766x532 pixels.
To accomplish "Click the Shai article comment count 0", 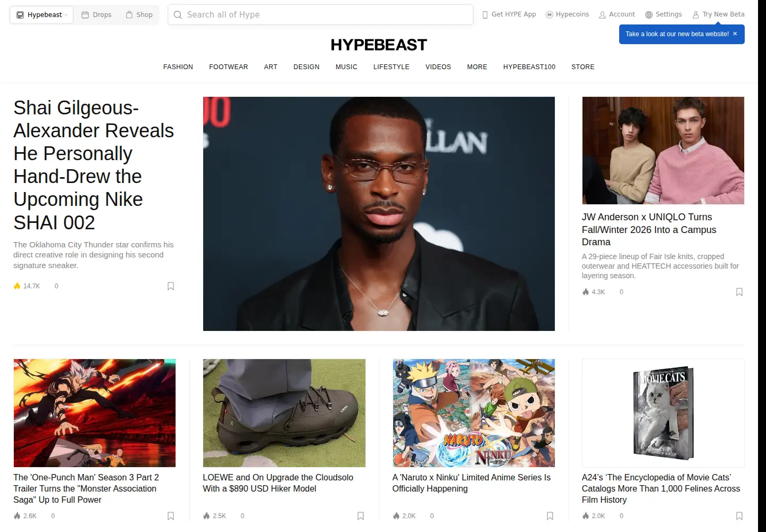I will (x=56, y=286).
